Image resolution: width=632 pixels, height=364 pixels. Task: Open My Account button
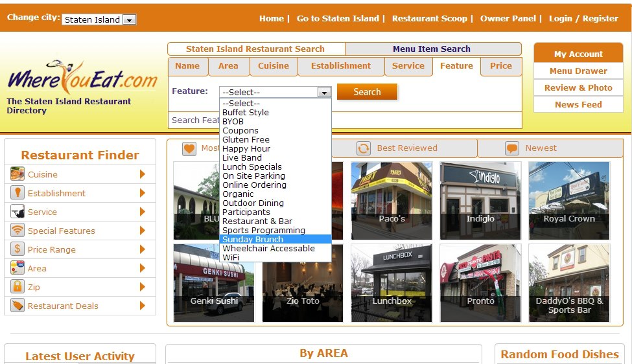click(x=578, y=54)
